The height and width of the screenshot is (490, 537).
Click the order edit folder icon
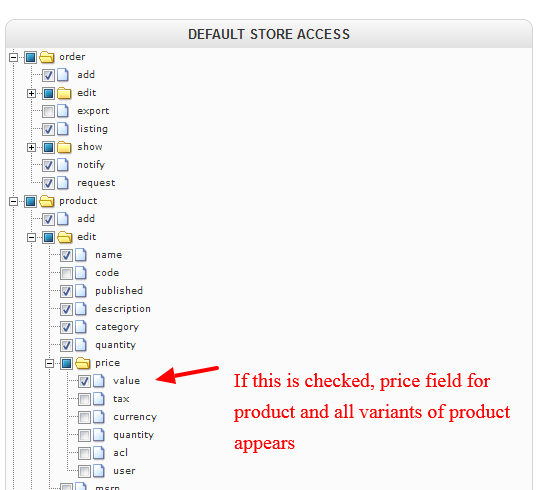[x=64, y=93]
